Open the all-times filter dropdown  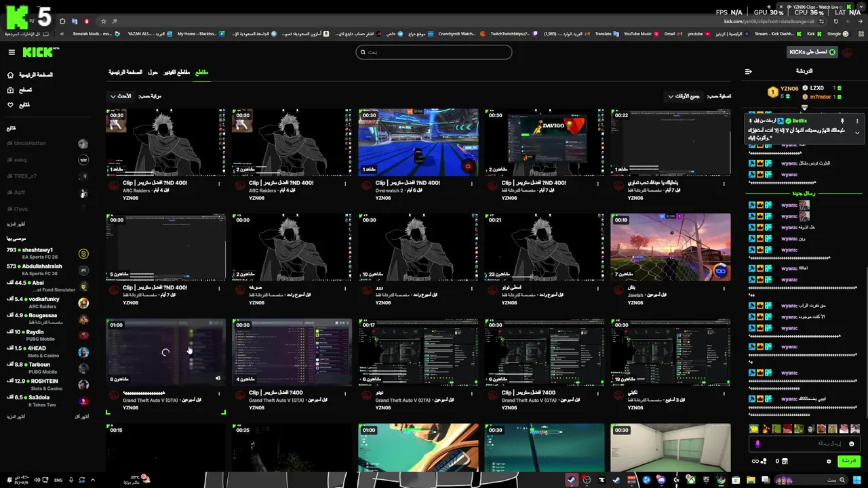[x=684, y=96]
